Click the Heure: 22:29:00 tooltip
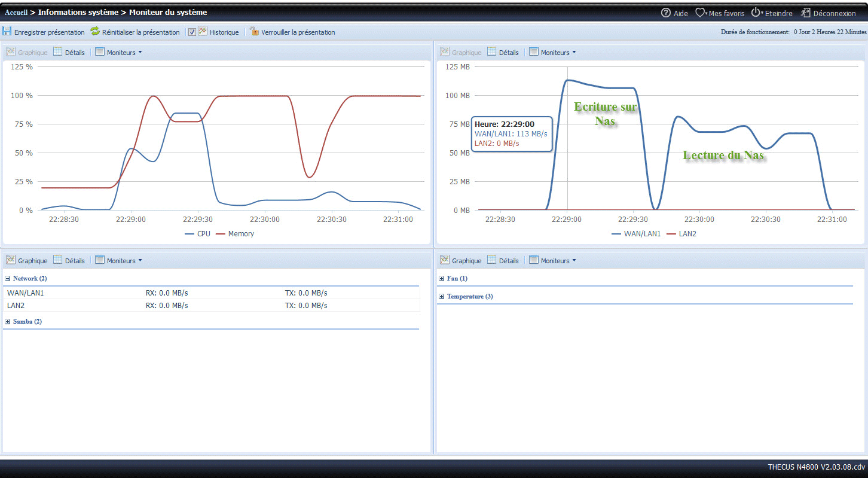Screen dimensions: 868x478 tap(512, 133)
